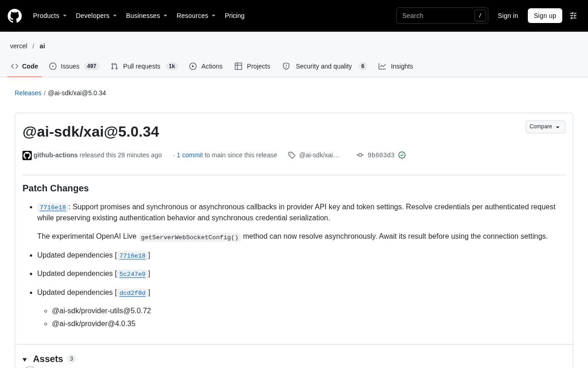Open the Projects tab
Viewport: 588px width, 368px height.
click(253, 66)
